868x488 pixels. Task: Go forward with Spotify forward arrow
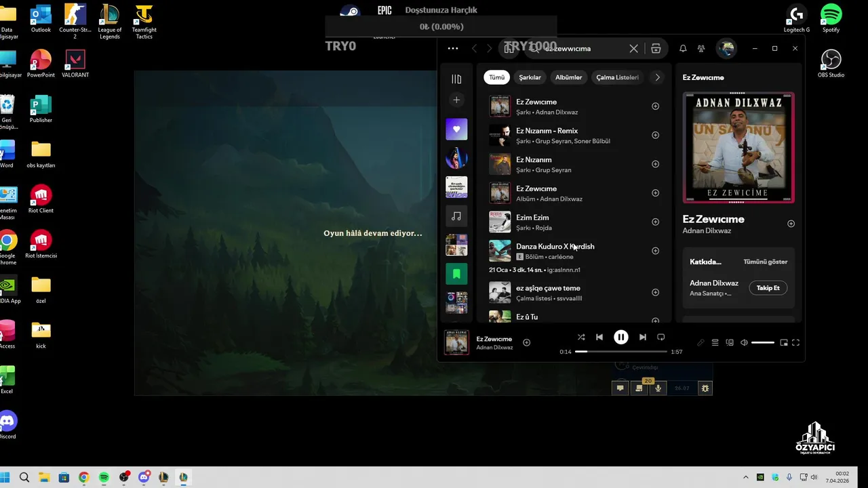coord(490,49)
